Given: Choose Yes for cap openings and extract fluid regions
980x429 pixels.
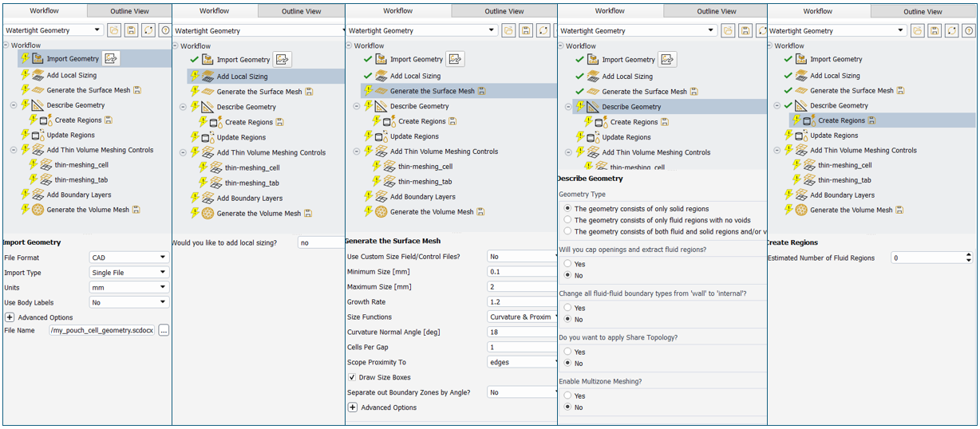Looking at the screenshot, I should click(x=567, y=264).
